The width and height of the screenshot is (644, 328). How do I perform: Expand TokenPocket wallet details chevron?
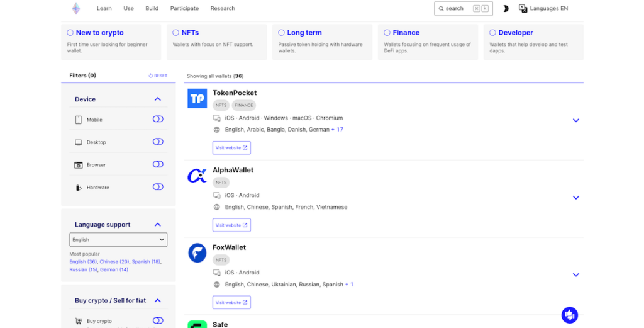tap(576, 120)
